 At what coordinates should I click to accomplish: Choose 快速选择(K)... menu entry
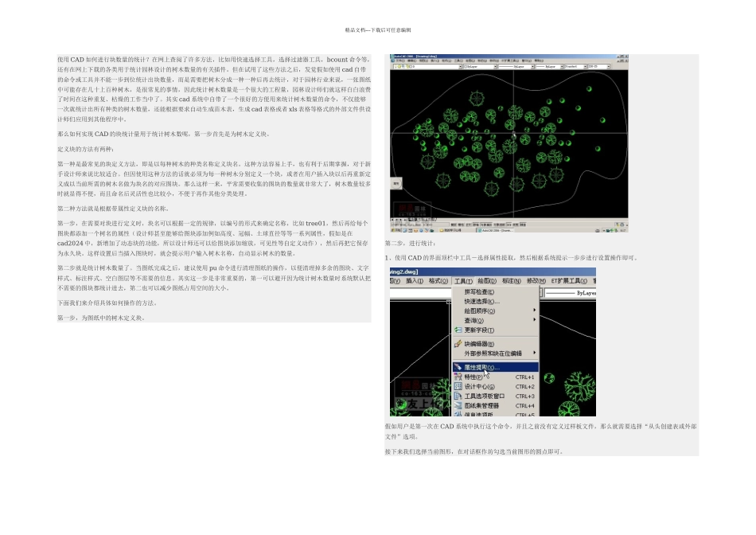(481, 302)
